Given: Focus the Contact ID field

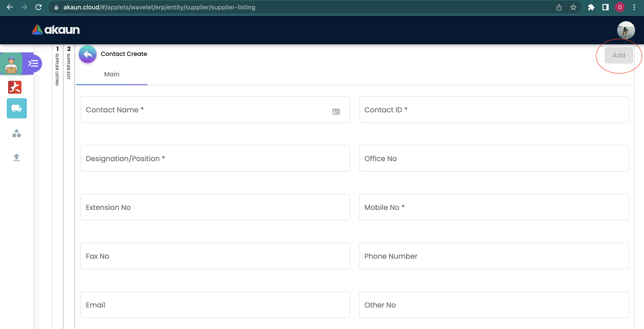Looking at the screenshot, I should point(494,110).
